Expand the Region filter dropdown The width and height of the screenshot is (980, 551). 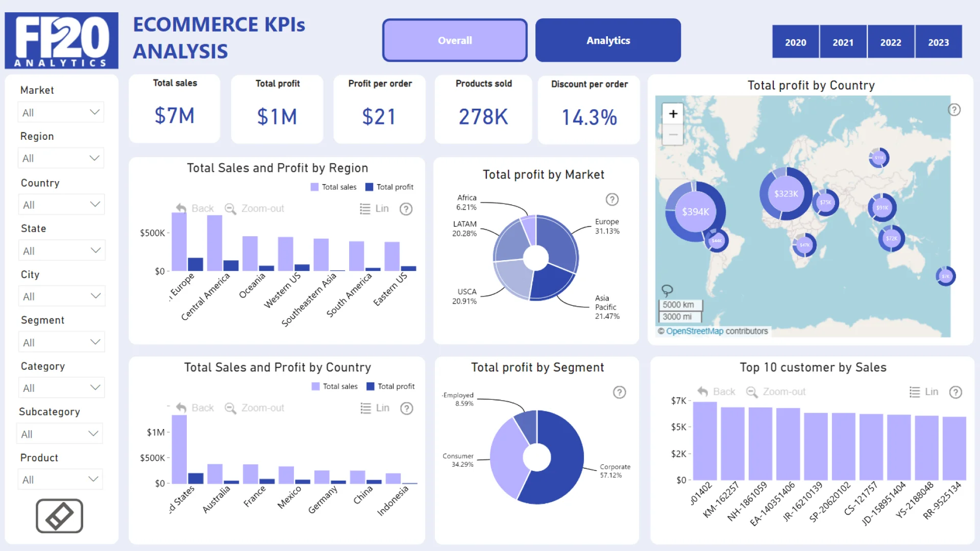pyautogui.click(x=61, y=158)
